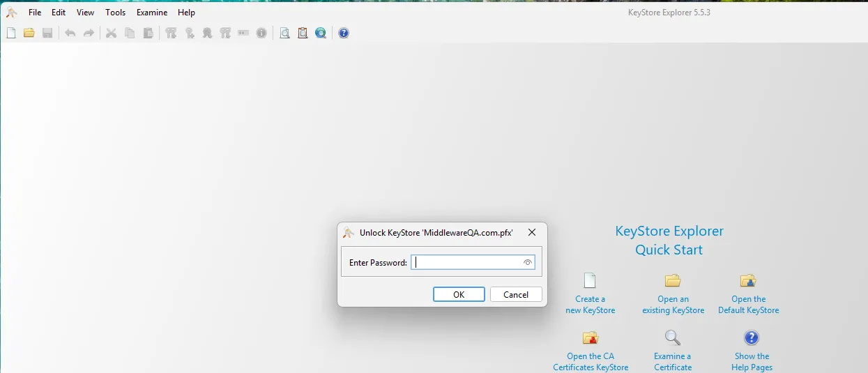The width and height of the screenshot is (868, 373).
Task: Click the Redo arrow in the toolbar
Action: [89, 33]
